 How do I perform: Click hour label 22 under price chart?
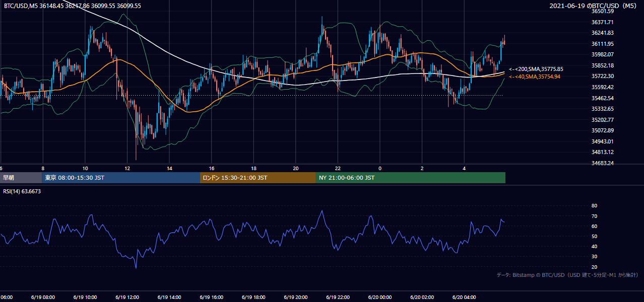(338, 169)
